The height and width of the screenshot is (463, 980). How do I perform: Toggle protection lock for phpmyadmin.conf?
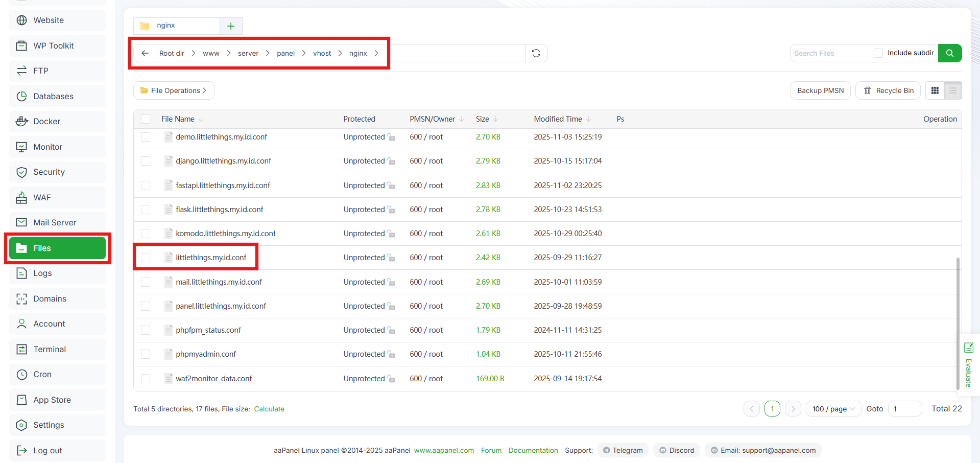[392, 354]
